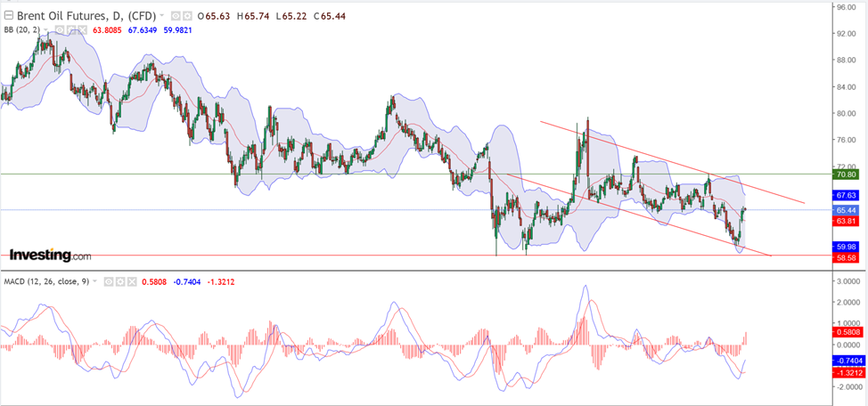Toggle visibility of Brent Oil Futures series
The image size is (868, 406).
176,16
